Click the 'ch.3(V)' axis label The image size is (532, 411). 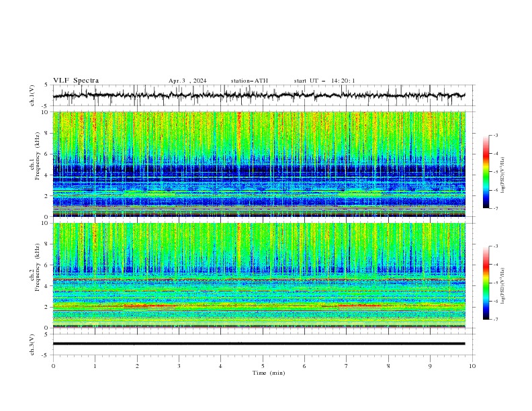32,345
